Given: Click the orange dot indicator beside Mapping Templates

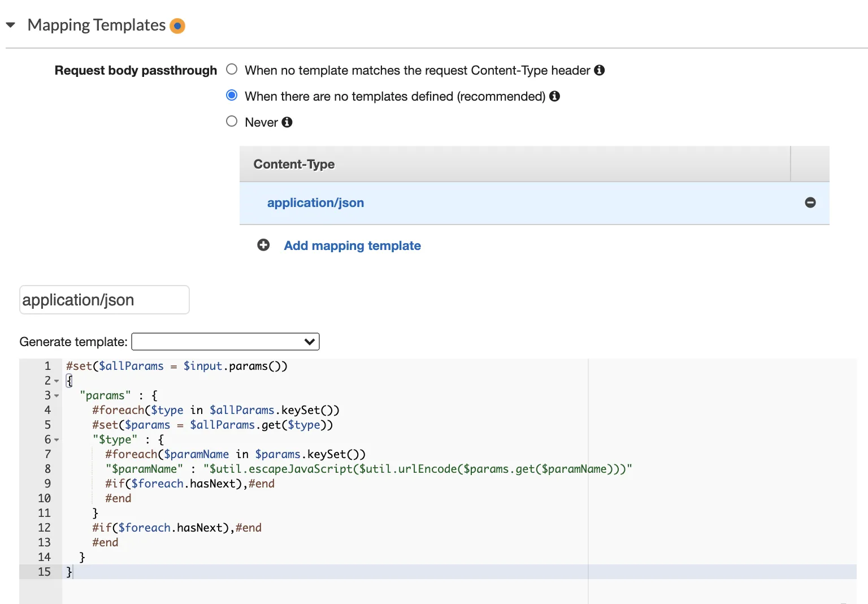Looking at the screenshot, I should [x=177, y=26].
